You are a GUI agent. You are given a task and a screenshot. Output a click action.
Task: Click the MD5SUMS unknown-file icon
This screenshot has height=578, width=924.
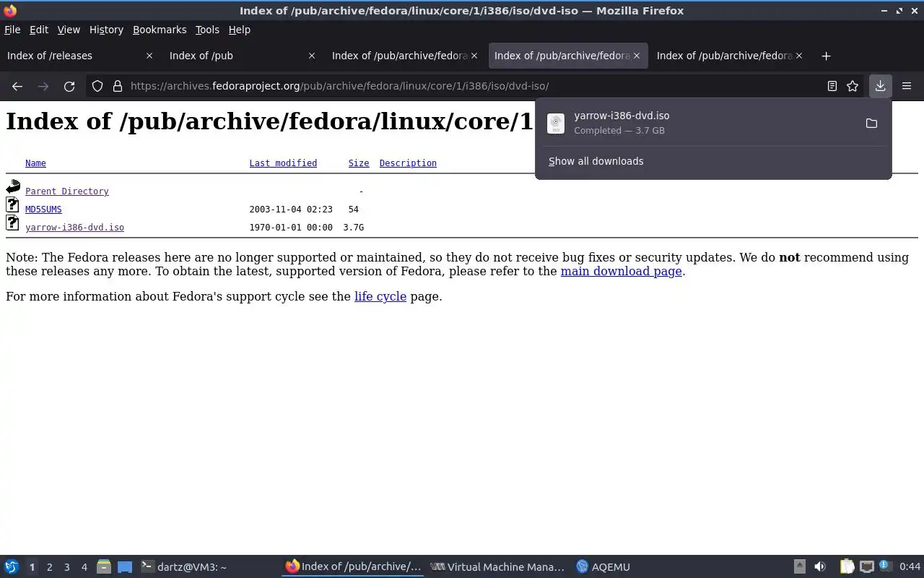(x=12, y=205)
